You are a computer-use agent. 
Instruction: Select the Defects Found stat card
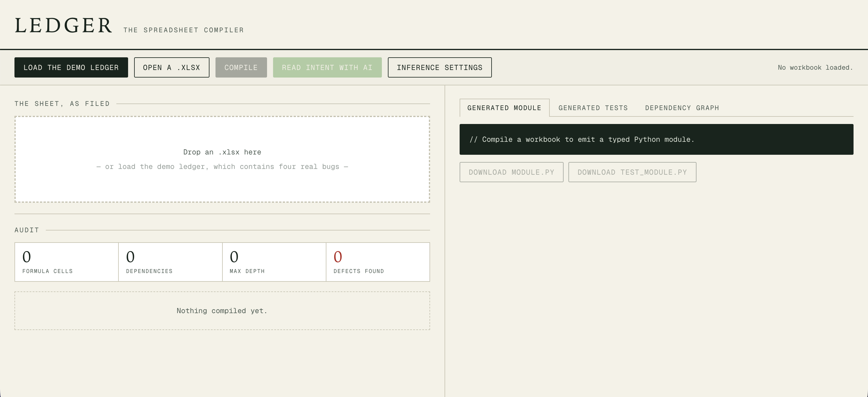[378, 262]
